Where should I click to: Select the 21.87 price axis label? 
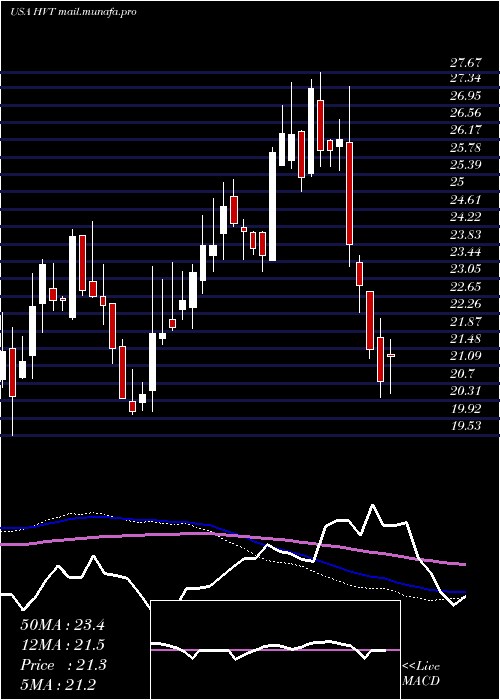coord(465,321)
